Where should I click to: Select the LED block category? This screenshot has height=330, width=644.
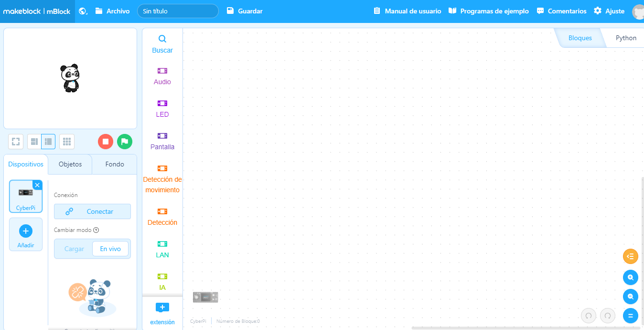tap(162, 109)
